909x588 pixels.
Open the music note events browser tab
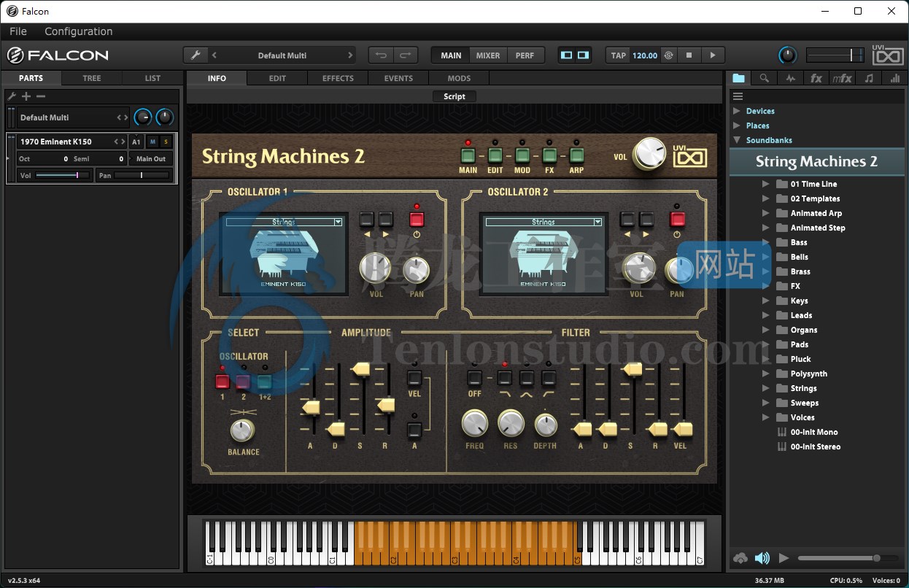coord(868,78)
